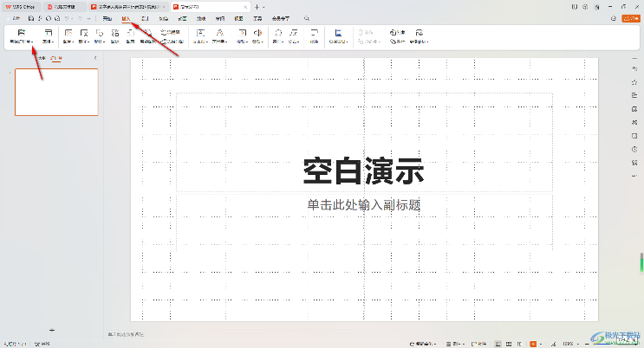The width and height of the screenshot is (644, 348).
Task: Click the Shapes icon in ribbon
Action: [100, 33]
